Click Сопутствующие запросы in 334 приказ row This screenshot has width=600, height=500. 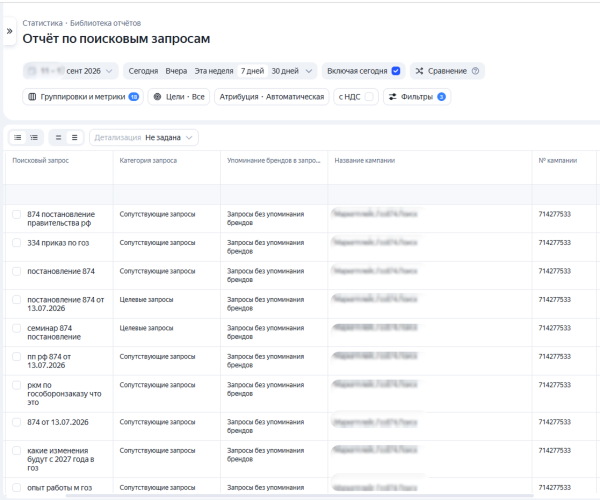click(x=157, y=243)
